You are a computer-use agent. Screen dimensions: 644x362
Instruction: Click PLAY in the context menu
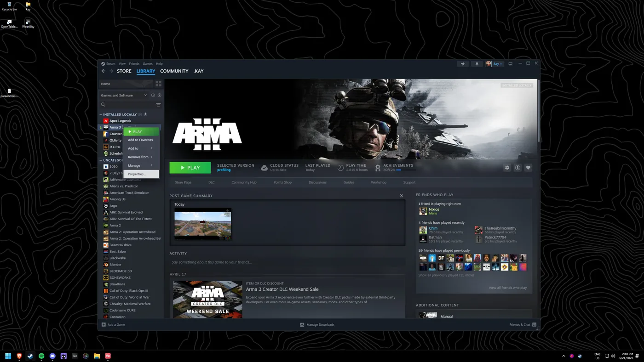(141, 131)
